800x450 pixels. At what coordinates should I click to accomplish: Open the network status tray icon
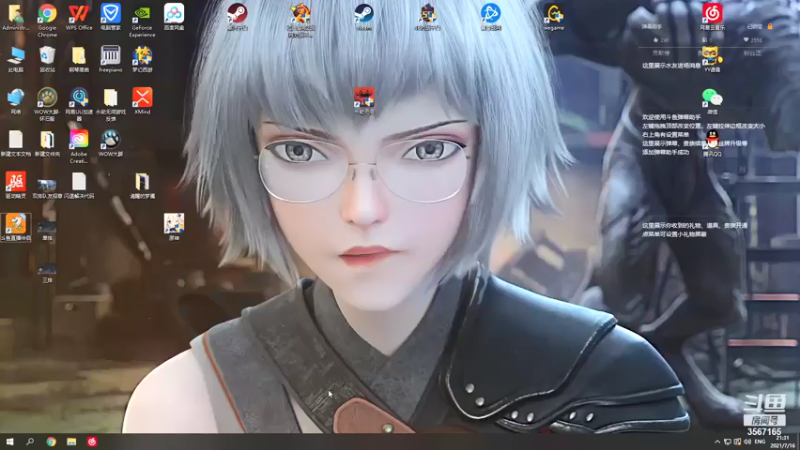click(x=728, y=442)
